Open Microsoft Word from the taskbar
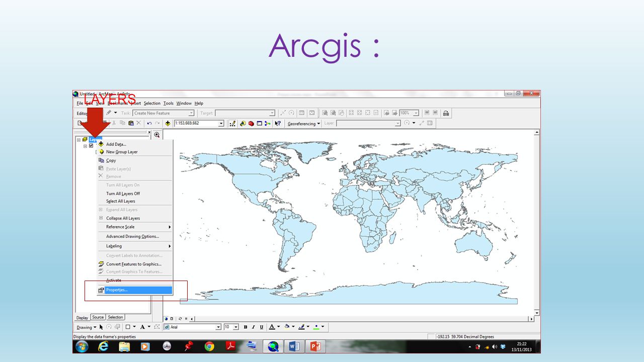 click(x=294, y=346)
